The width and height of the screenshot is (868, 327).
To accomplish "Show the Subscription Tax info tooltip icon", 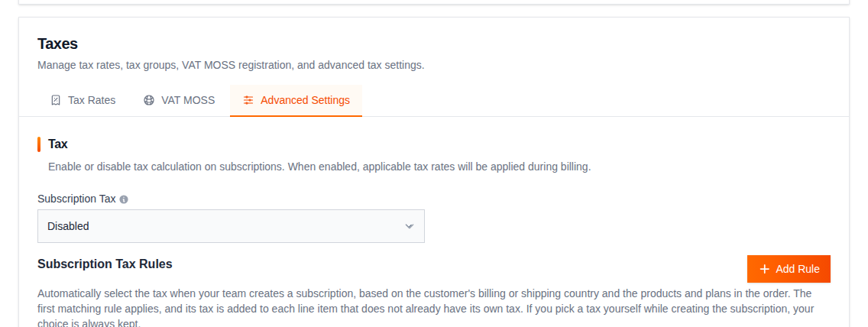I will (x=124, y=199).
